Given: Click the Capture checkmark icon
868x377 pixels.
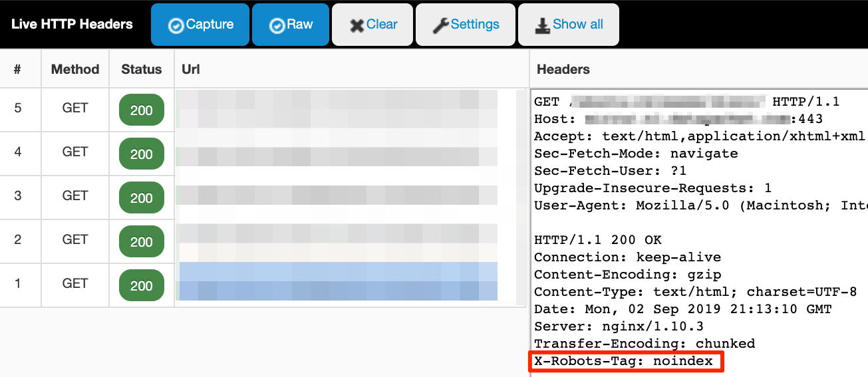Looking at the screenshot, I should click(176, 25).
